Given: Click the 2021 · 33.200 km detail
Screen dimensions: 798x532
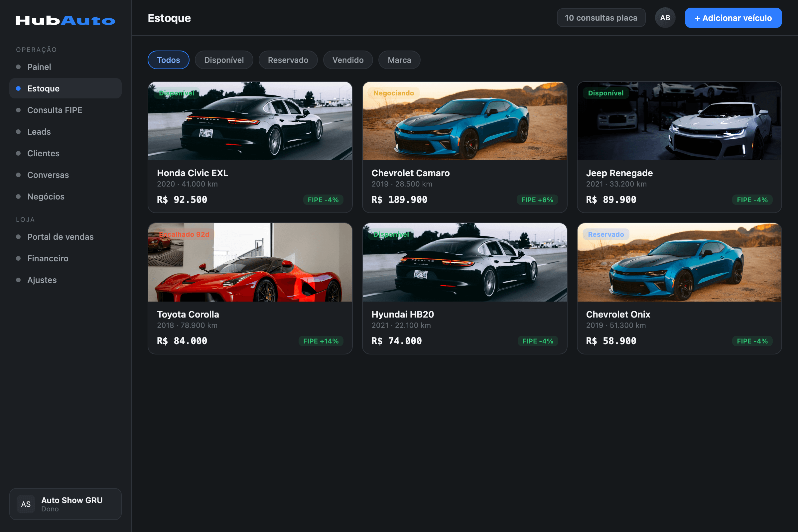Looking at the screenshot, I should pos(616,184).
